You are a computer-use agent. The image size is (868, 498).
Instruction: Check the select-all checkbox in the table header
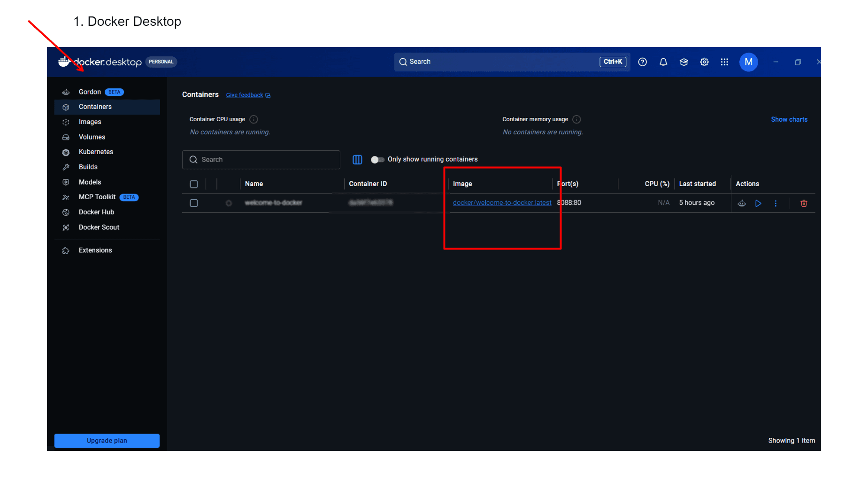point(194,184)
